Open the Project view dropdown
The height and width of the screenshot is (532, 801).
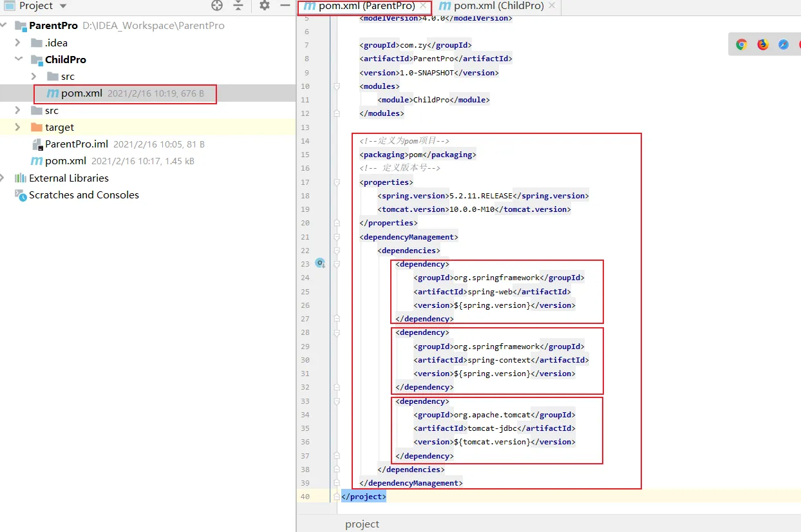62,6
